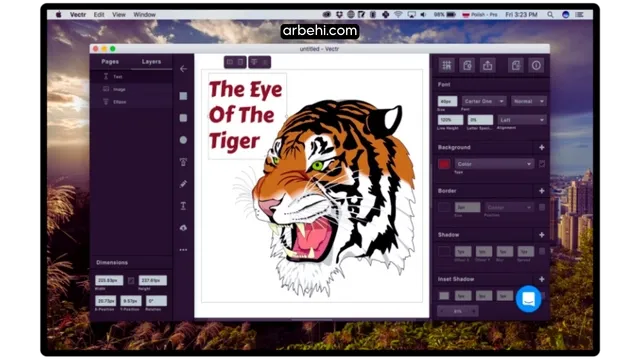Open the blue chat support bubble

tap(529, 299)
